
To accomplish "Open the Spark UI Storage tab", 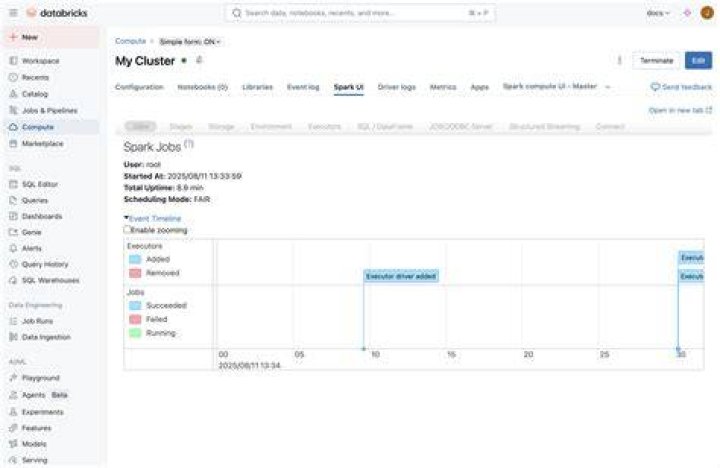I will (x=221, y=126).
